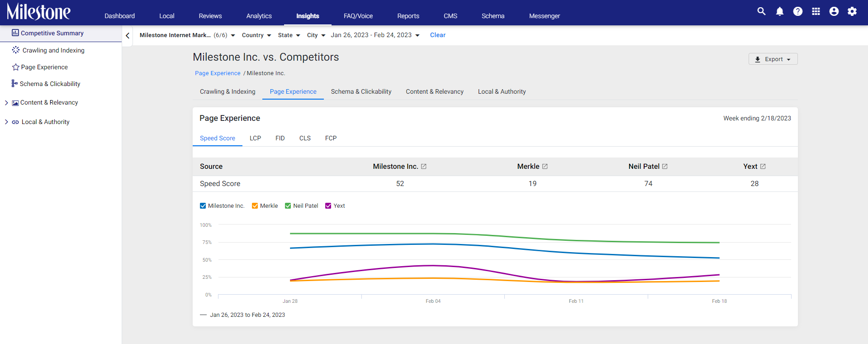Screen dimensions: 868x344
Task: Open the apps grid icon
Action: tap(816, 11)
